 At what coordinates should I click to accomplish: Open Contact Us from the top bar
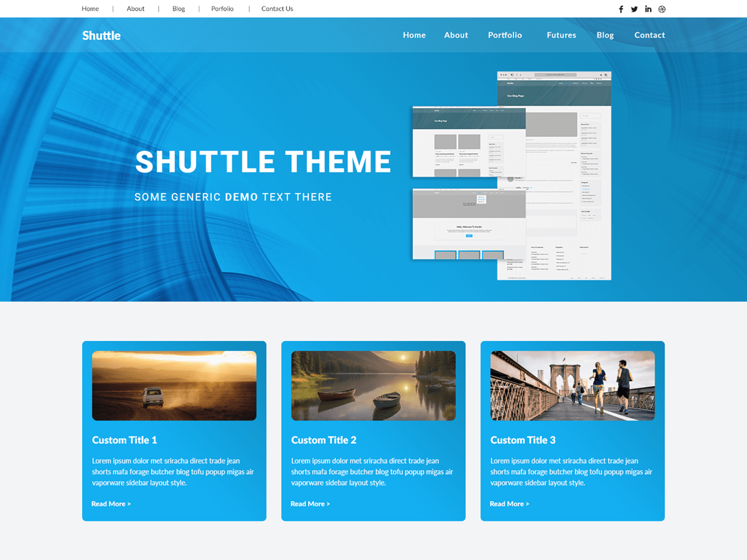pyautogui.click(x=276, y=8)
